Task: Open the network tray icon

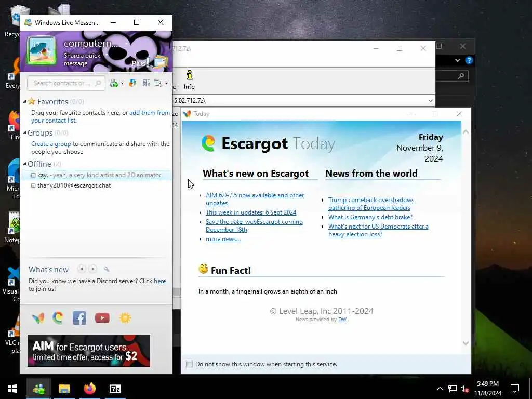Action: (453, 389)
